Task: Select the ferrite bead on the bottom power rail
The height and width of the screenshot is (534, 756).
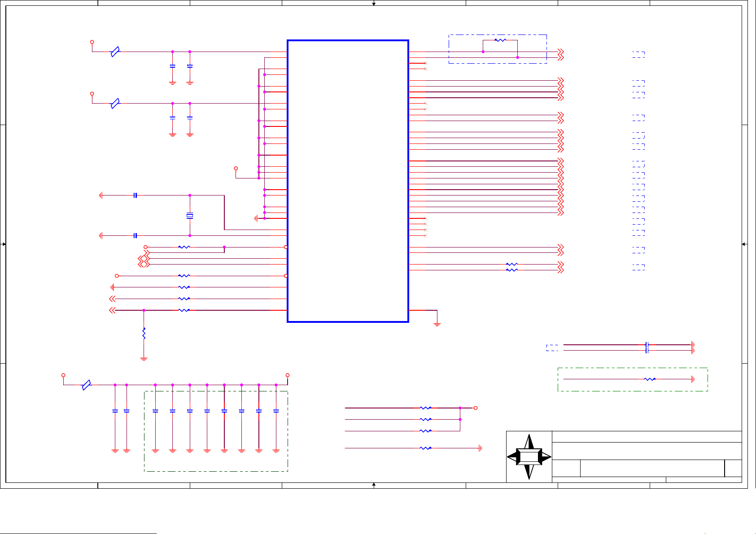Action: click(x=87, y=385)
